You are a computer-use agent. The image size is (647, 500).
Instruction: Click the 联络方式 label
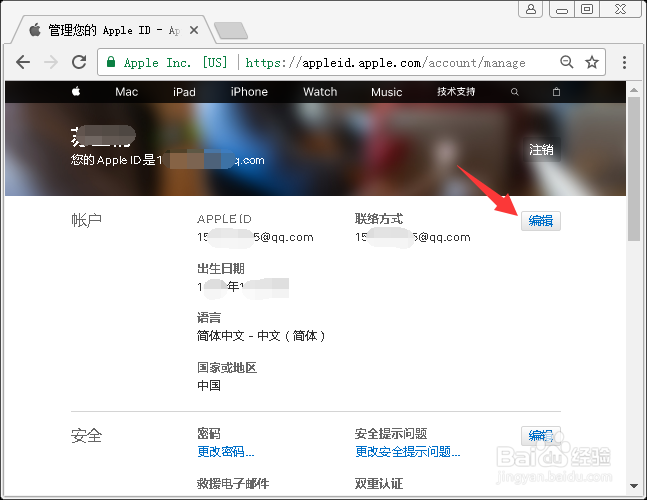[x=379, y=219]
